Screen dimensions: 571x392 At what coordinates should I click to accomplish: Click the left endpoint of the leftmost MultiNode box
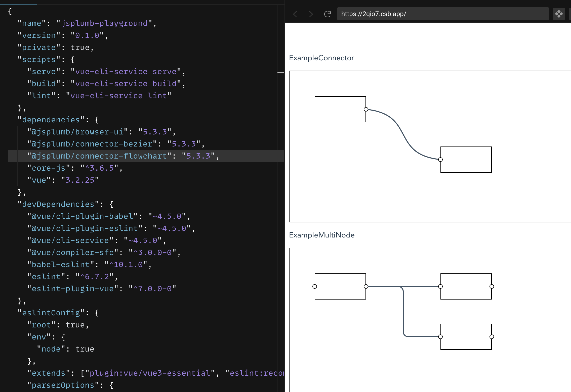[x=314, y=286]
